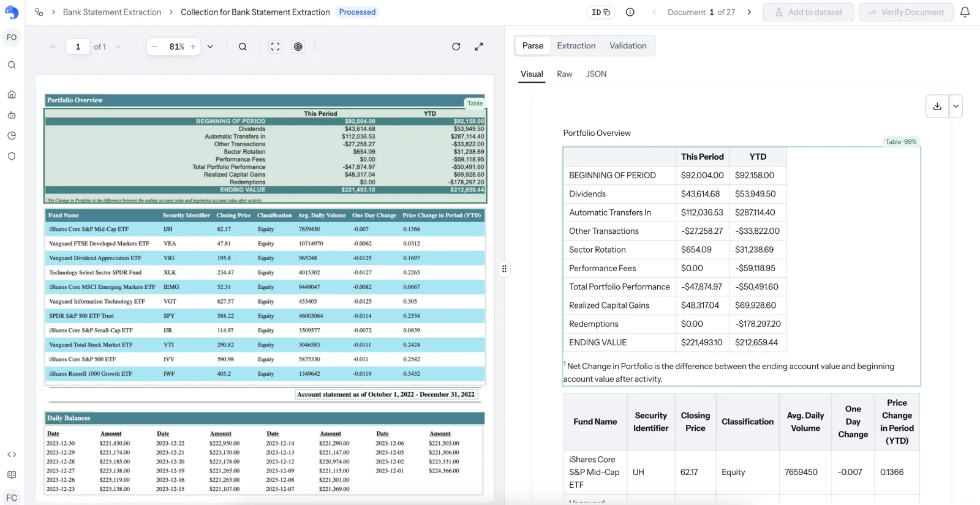
Task: Click the app logo icon
Action: coord(12,12)
